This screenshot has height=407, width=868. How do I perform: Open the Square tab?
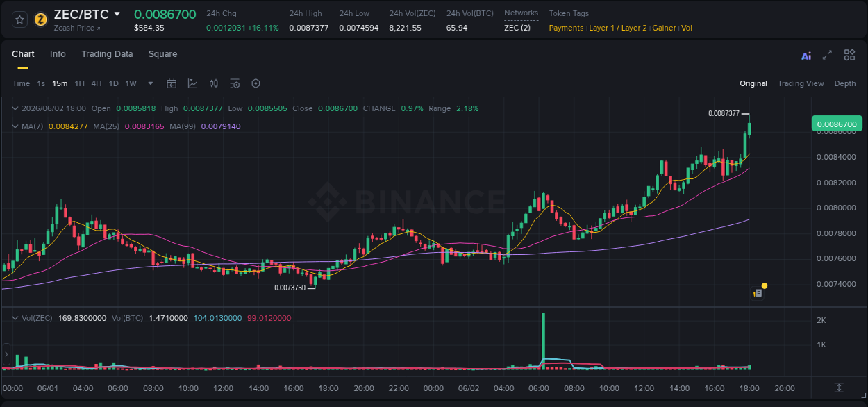point(162,54)
